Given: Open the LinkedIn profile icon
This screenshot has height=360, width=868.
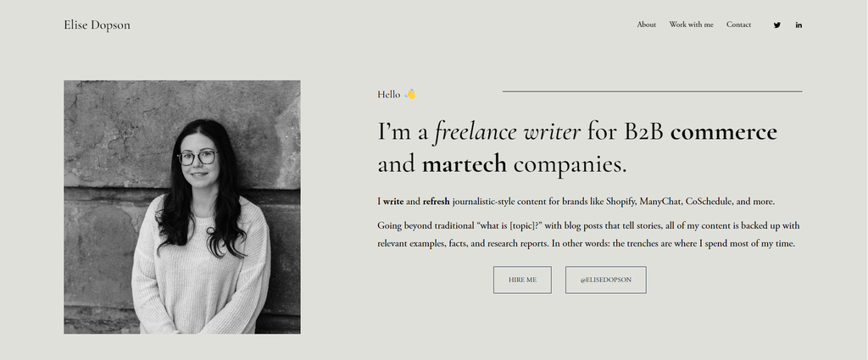Looking at the screenshot, I should click(798, 25).
